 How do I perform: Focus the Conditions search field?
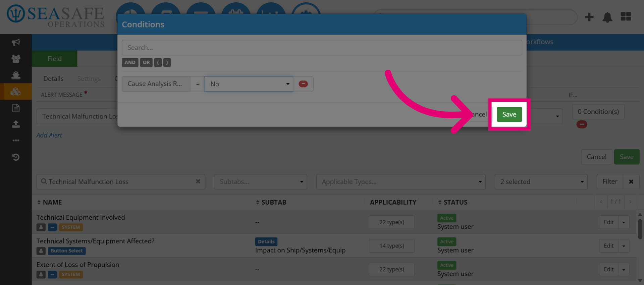322,48
